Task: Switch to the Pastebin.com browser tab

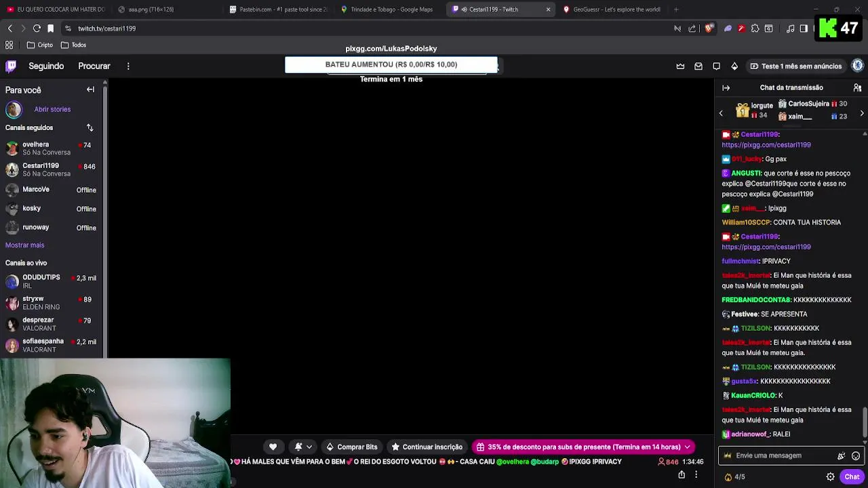Action: 278,9
